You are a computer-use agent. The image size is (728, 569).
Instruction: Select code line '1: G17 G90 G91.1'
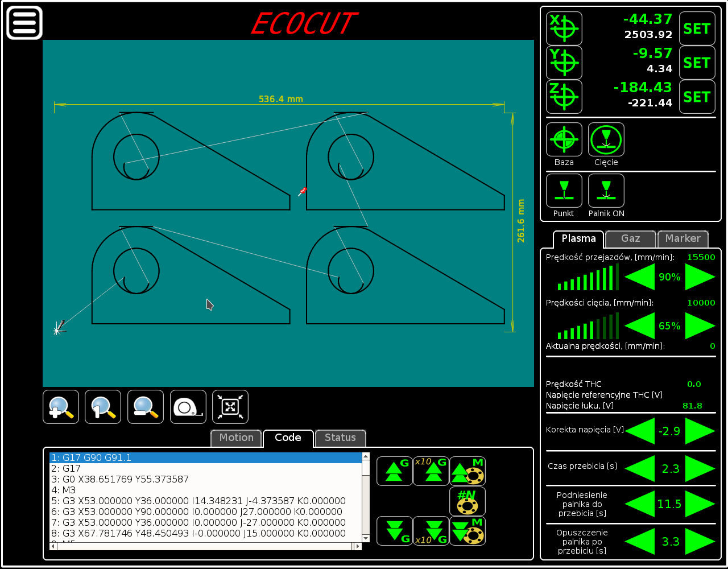point(206,457)
